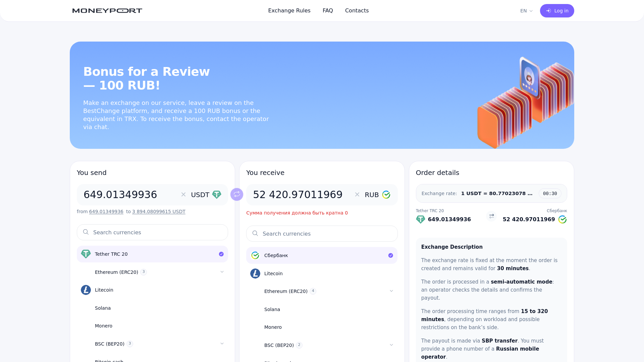
Task: Select Monero in send list
Action: pos(152,326)
